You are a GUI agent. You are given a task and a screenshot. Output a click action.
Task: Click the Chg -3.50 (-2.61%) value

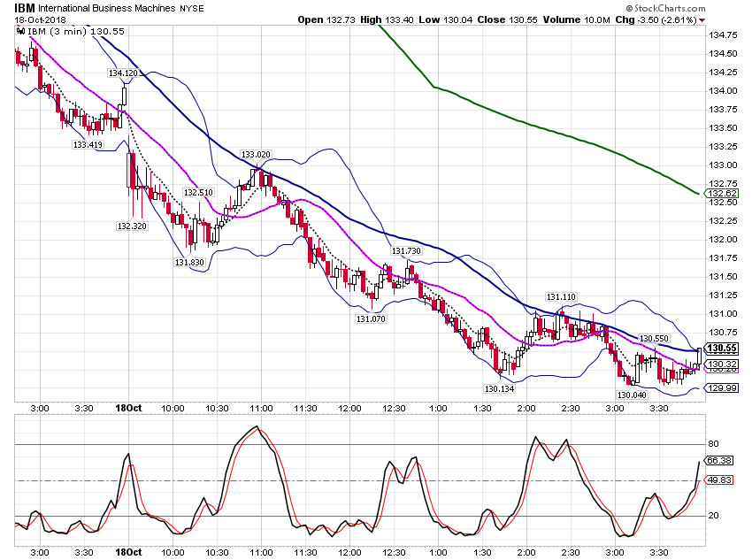click(x=656, y=19)
